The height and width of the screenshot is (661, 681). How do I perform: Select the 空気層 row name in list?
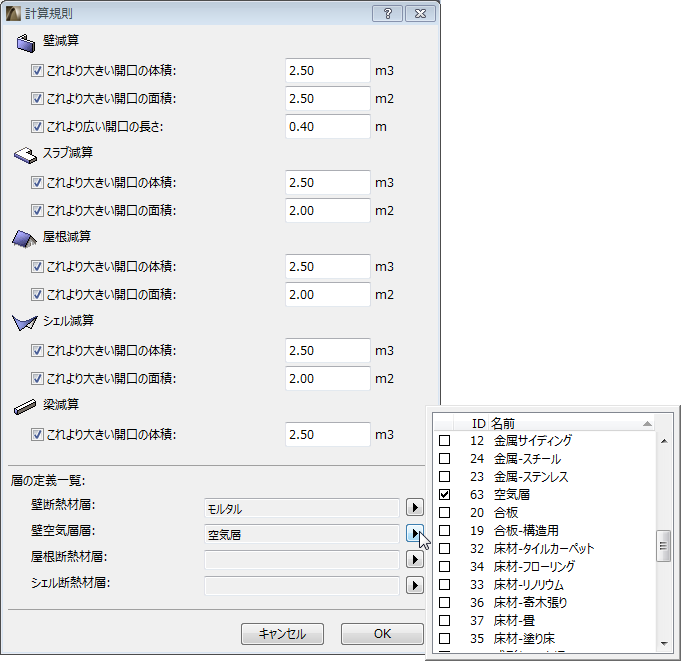coord(512,495)
